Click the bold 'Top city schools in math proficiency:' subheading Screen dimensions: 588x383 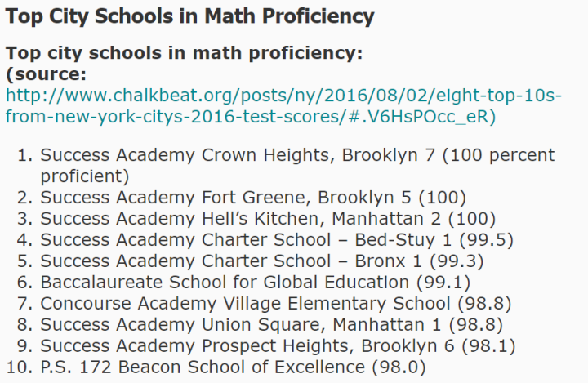[184, 54]
